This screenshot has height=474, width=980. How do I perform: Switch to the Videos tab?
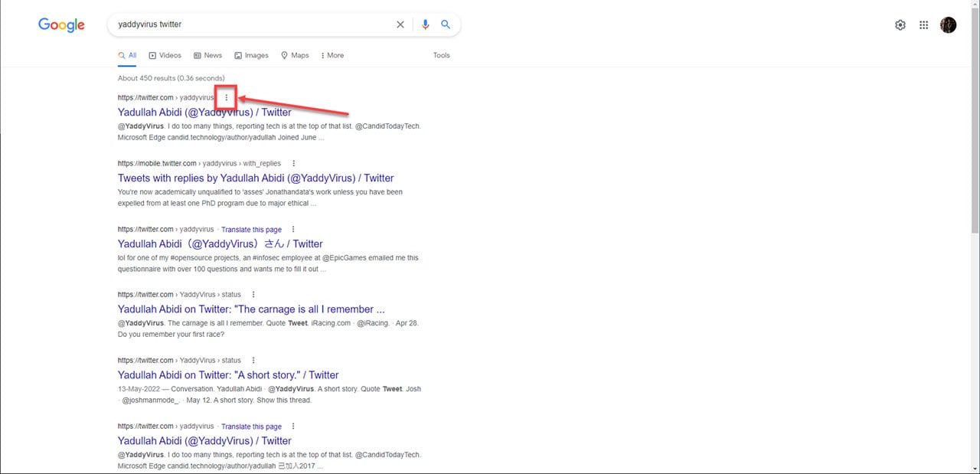point(165,55)
